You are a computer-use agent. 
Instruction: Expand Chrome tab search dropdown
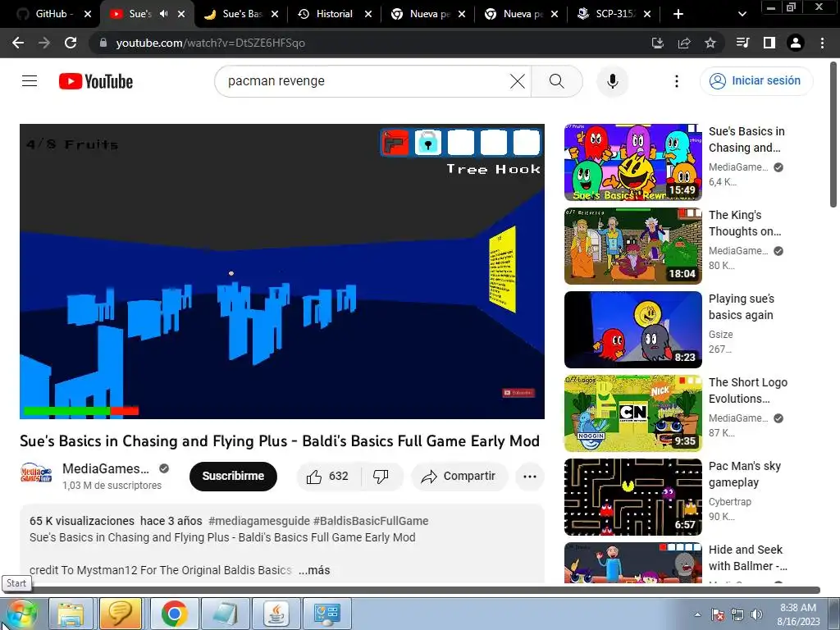pyautogui.click(x=742, y=14)
